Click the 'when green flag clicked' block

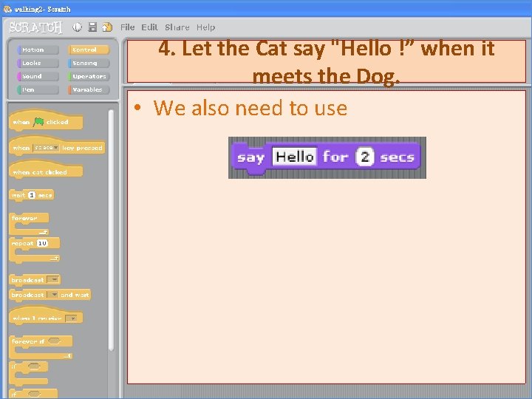tap(46, 121)
